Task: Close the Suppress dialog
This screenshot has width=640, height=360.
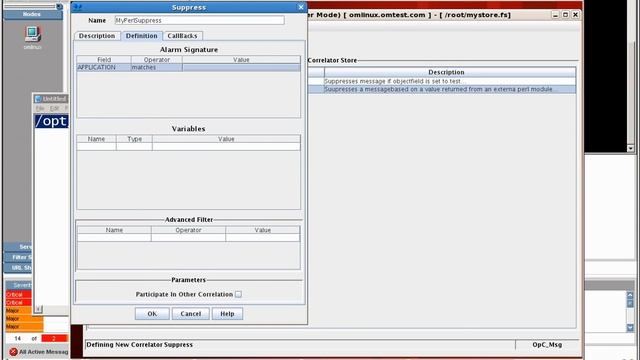Action: (x=301, y=7)
